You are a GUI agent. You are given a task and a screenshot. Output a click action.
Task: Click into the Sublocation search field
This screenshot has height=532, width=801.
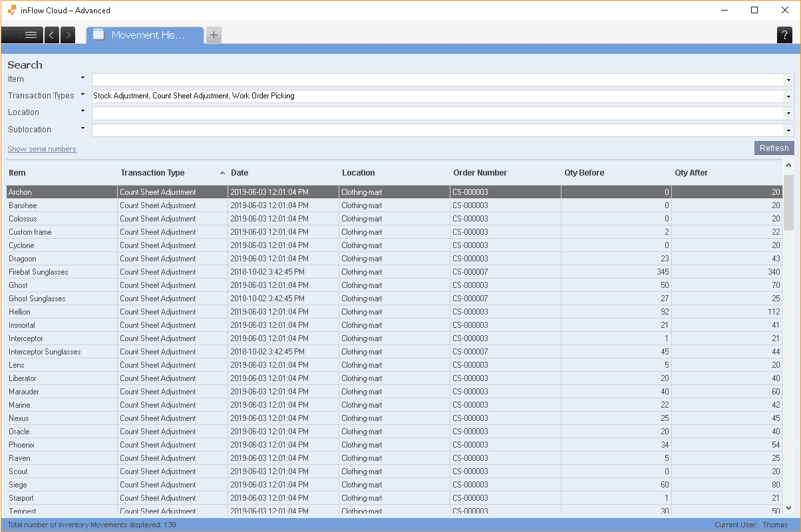438,130
